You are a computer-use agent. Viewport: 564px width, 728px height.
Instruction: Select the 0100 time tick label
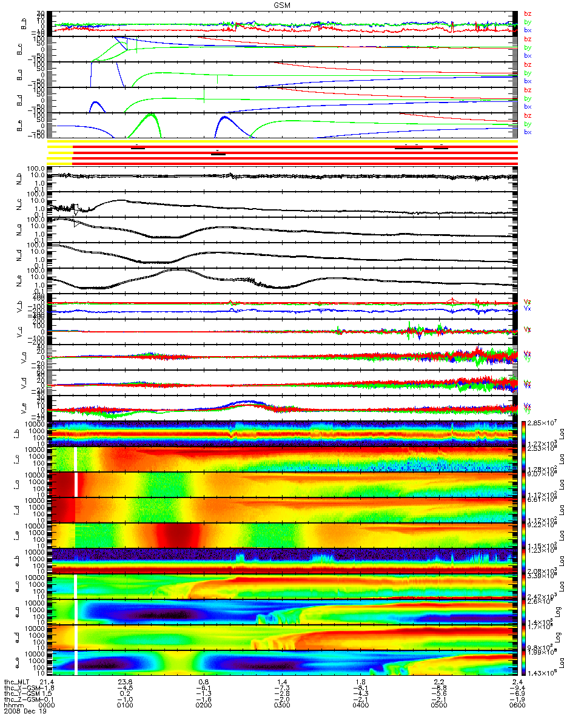126,705
